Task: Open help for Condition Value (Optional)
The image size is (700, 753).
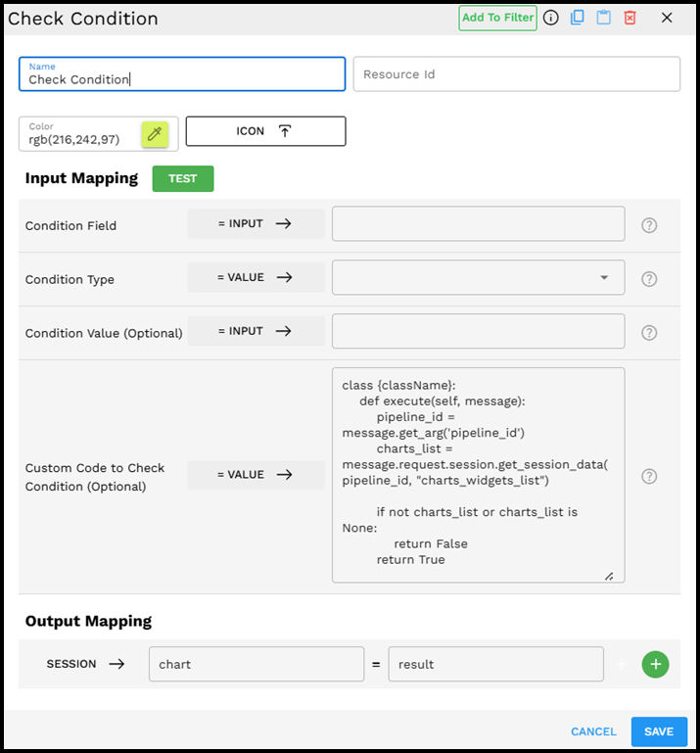Action: 649,333
